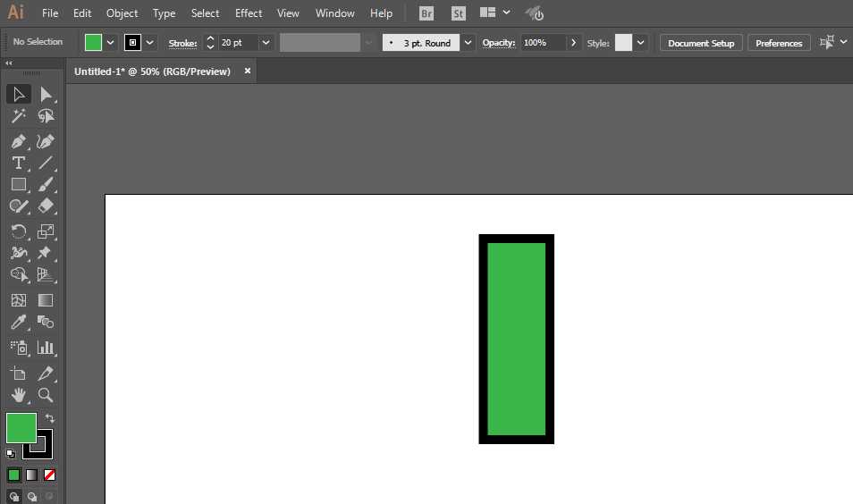Open the Effect menu
Viewport: 853px width, 504px height.
click(x=249, y=13)
